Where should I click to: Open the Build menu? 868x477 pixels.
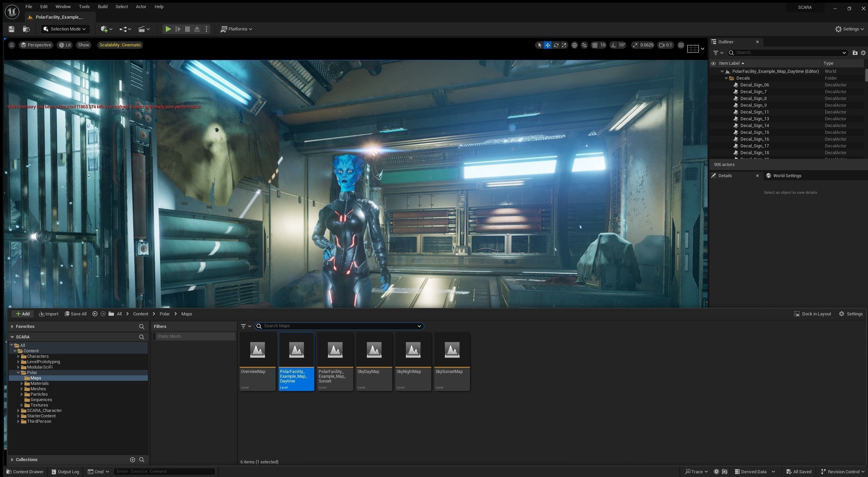tap(102, 6)
